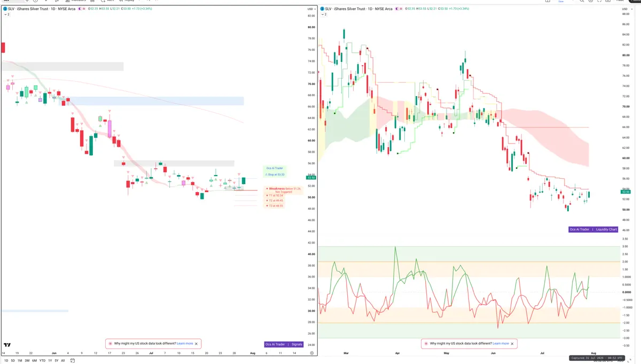This screenshot has height=364, width=641.
Task: Select the 1D time range
Action: coord(5,361)
